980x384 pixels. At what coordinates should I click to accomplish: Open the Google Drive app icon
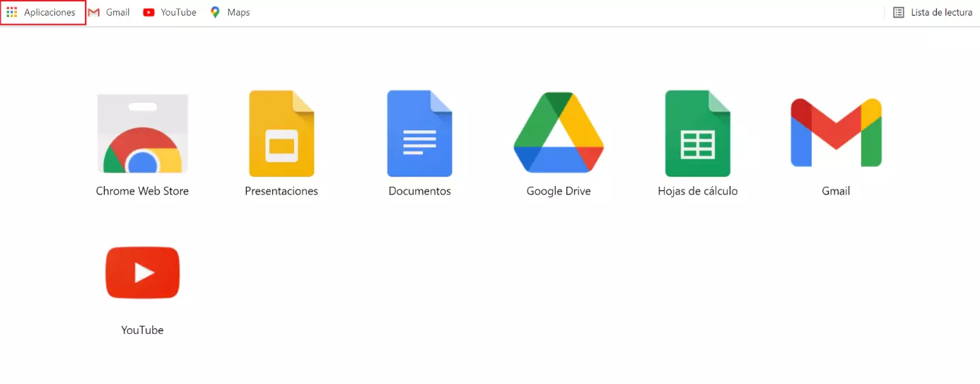559,133
